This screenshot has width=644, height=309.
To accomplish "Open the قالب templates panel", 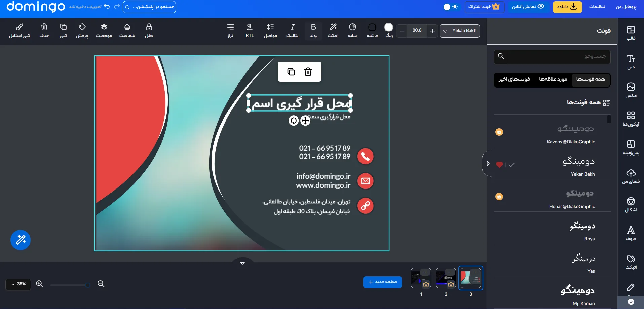I will coord(631,33).
